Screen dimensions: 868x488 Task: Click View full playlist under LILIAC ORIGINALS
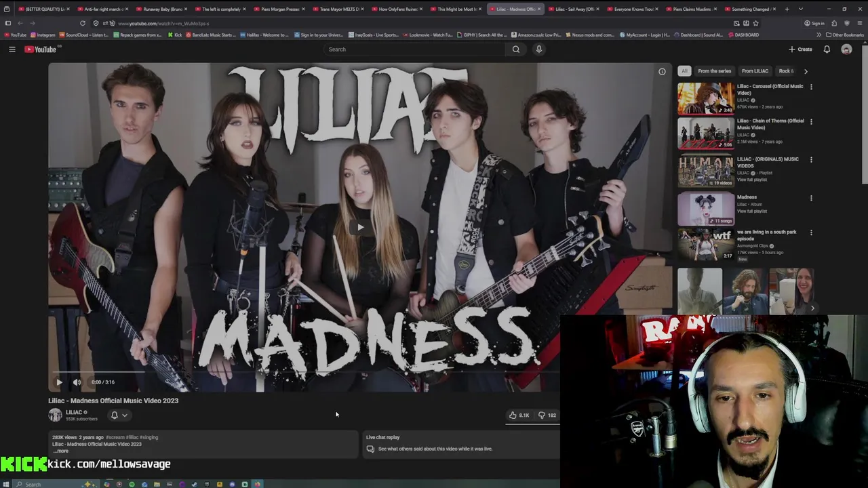pyautogui.click(x=752, y=180)
